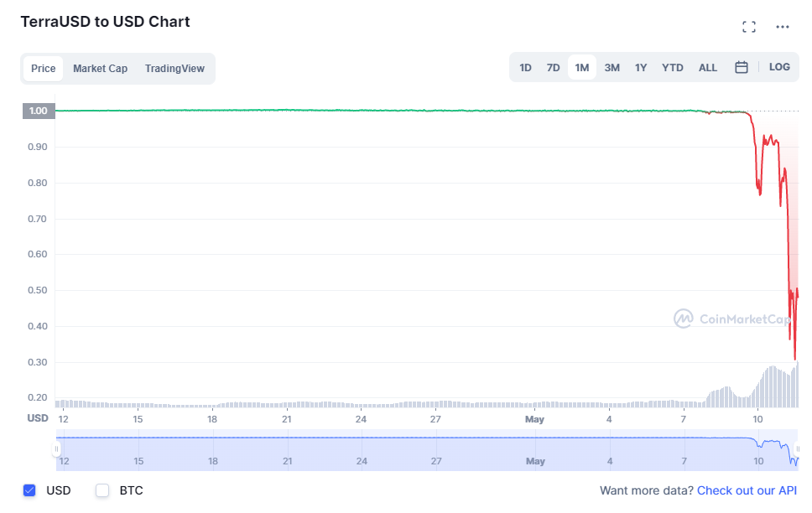812x513 pixels.
Task: Grab the right handle of the range navigator
Action: coord(798,448)
